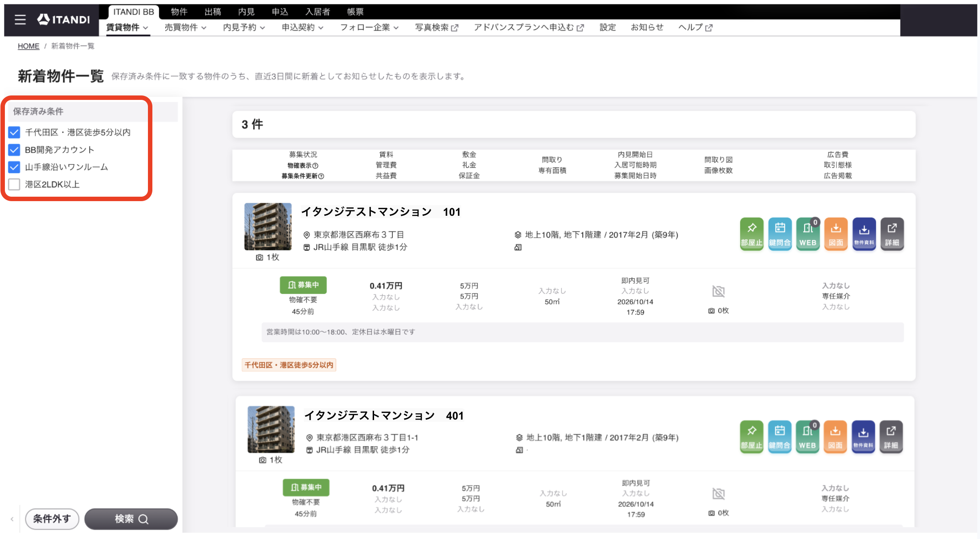Image resolution: width=980 pixels, height=539 pixels.
Task: Click 部屋止 icon for room 101
Action: [751, 234]
